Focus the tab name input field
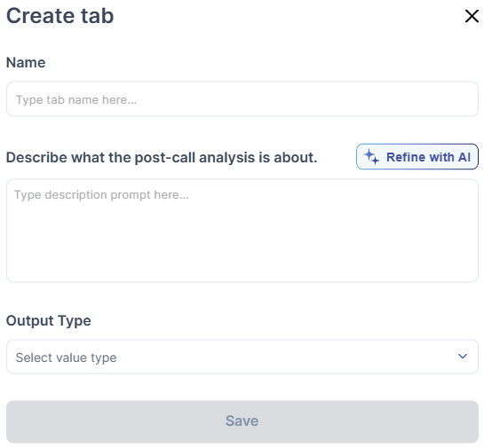Viewport: 484px width, 448px height. click(242, 99)
